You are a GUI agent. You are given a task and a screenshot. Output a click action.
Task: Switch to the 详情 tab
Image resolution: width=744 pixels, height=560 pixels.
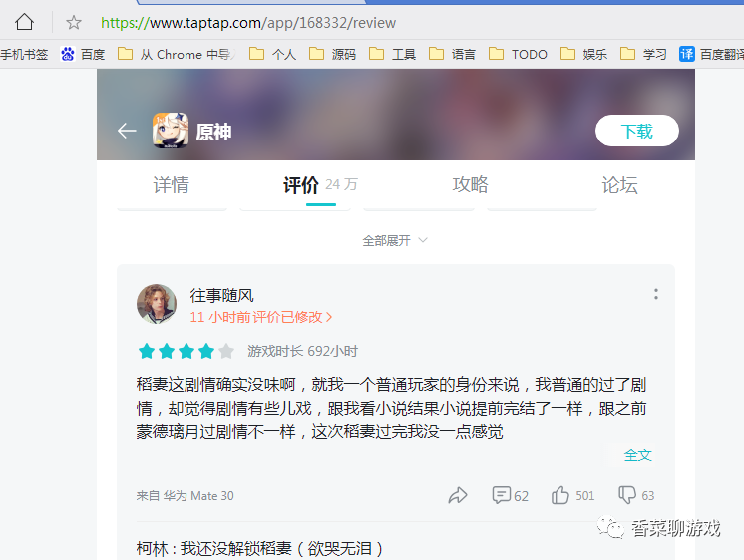pos(171,185)
